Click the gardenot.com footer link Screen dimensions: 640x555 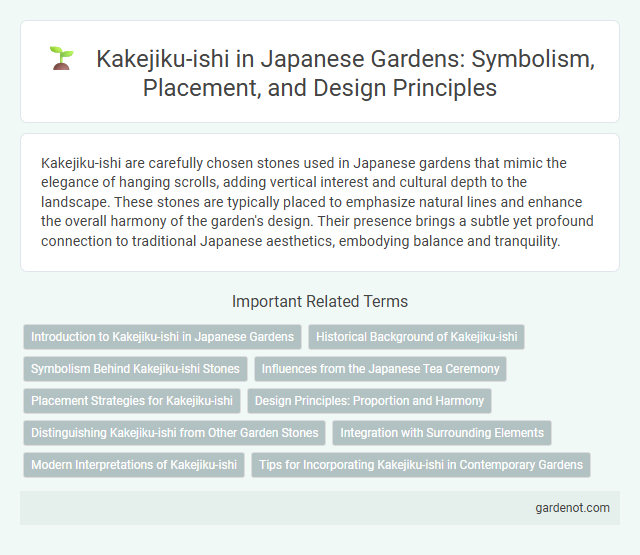[x=572, y=508]
